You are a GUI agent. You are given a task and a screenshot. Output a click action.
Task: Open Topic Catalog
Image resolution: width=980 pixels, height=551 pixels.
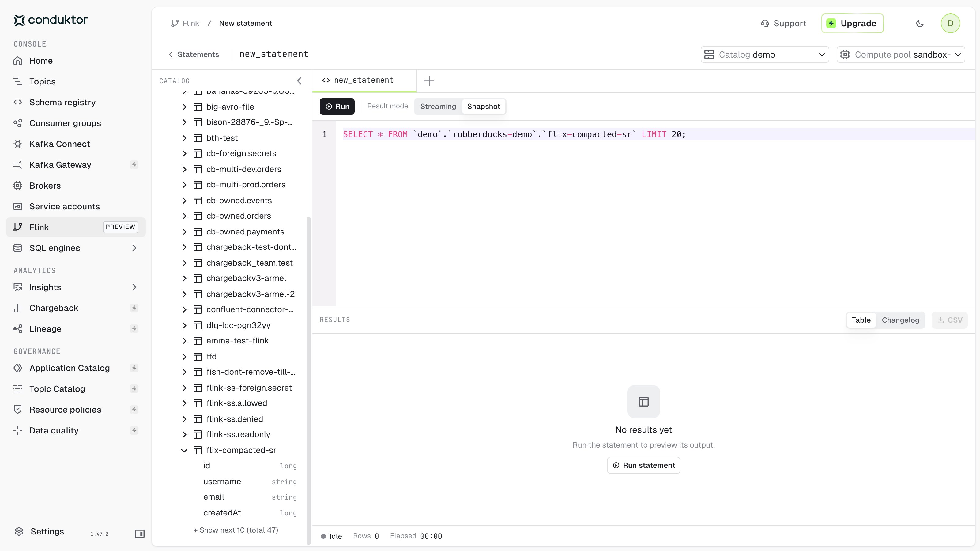click(x=76, y=389)
